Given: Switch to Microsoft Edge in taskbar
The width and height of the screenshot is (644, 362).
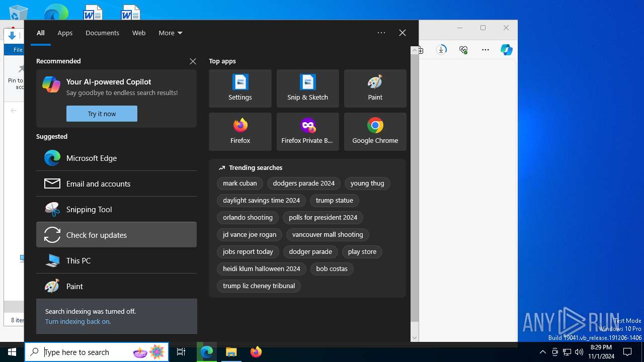Looking at the screenshot, I should click(207, 352).
